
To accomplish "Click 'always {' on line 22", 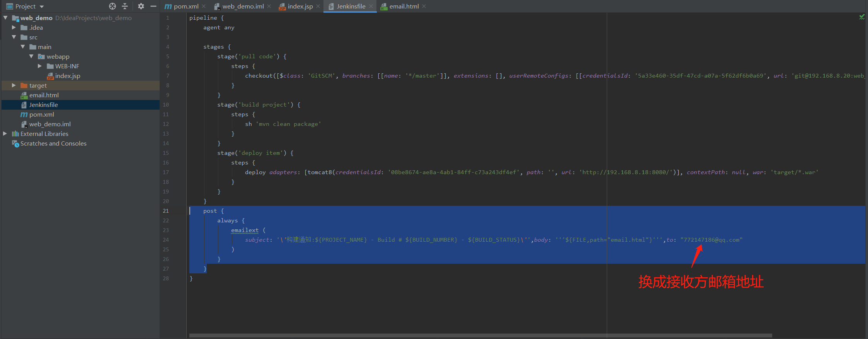I will (x=231, y=220).
